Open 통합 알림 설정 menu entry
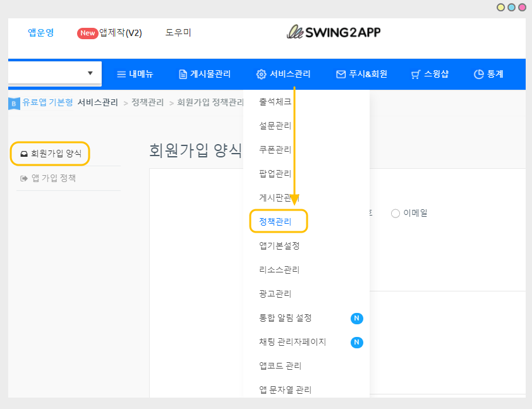Image resolution: width=532 pixels, height=409 pixels. click(x=285, y=318)
